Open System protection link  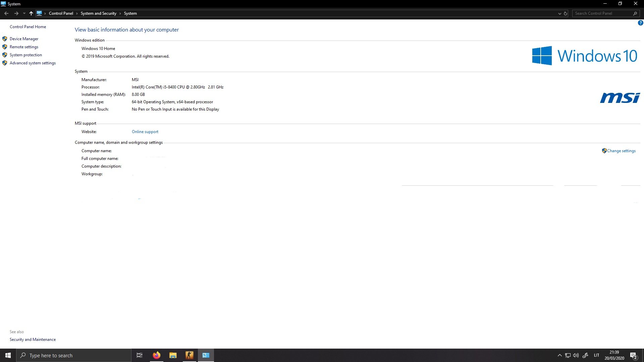[26, 55]
